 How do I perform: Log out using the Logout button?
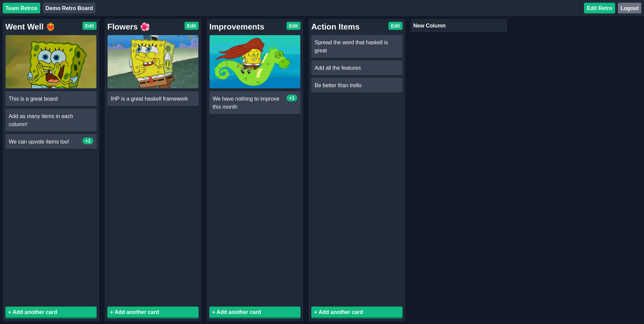629,8
